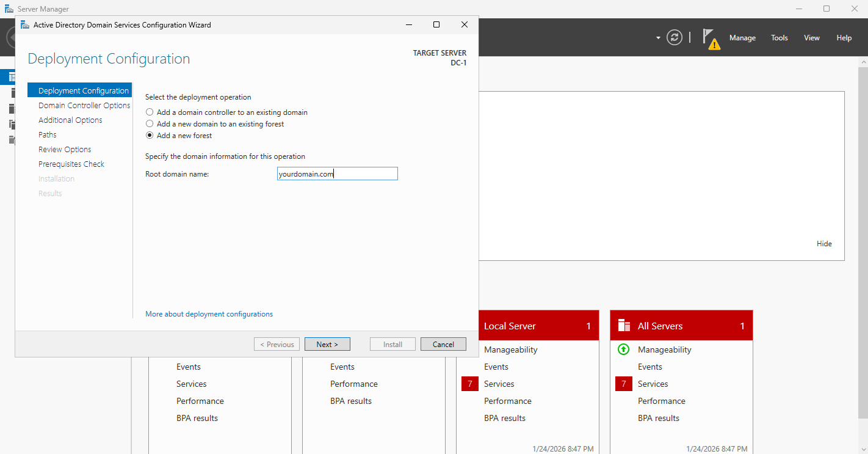Click the All Servers tile icon
Viewport: 868px width, 454px height.
click(x=623, y=325)
